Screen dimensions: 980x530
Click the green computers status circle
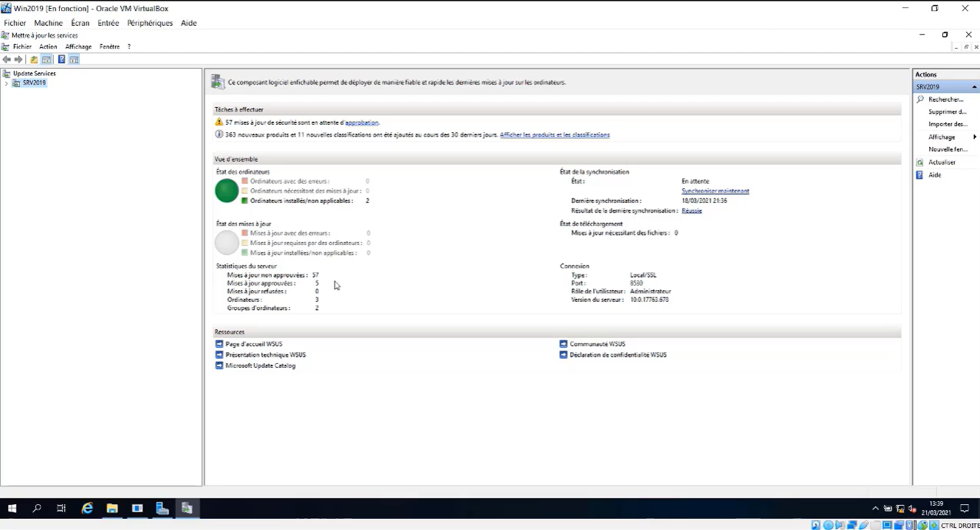227,190
